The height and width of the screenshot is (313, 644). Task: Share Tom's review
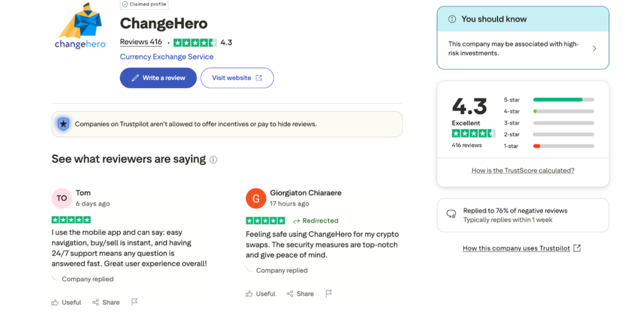pyautogui.click(x=106, y=302)
